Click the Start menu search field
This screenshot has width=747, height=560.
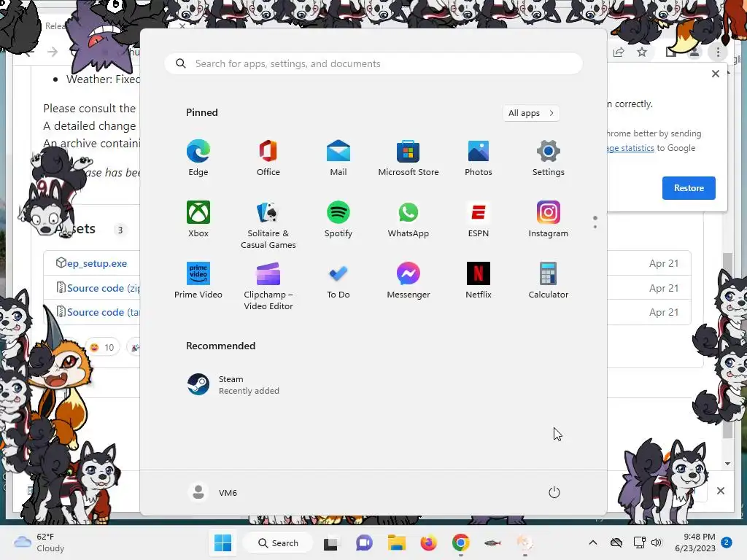373,64
